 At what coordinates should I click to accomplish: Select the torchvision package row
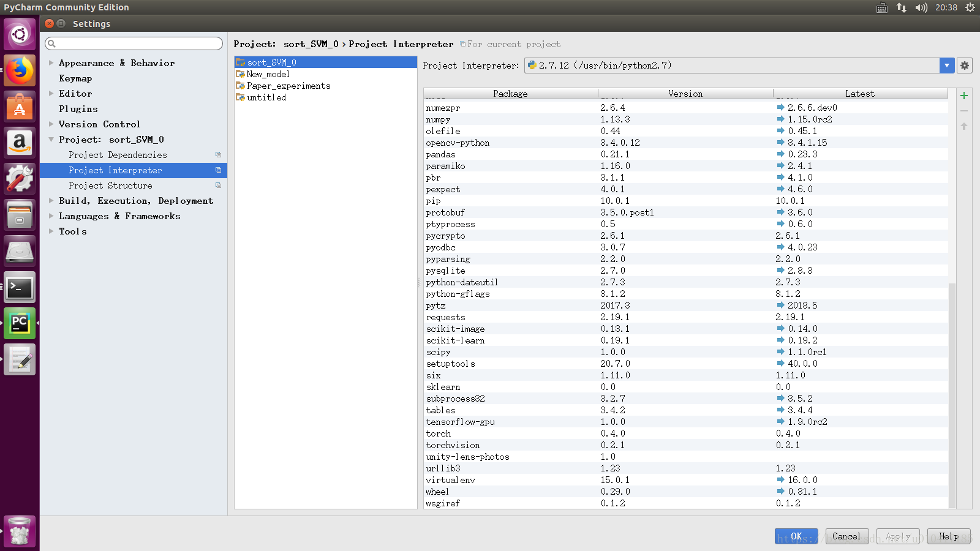point(685,445)
